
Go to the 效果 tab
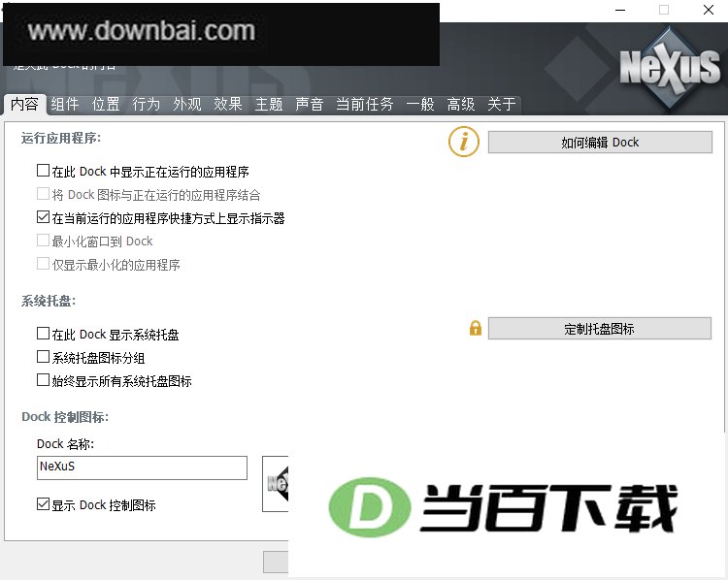[x=228, y=104]
